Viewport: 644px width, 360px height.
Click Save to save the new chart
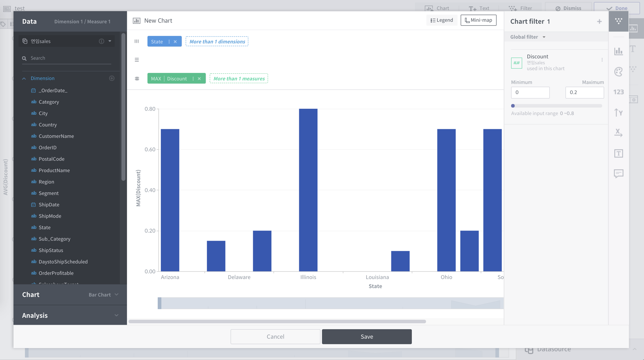[x=366, y=336]
